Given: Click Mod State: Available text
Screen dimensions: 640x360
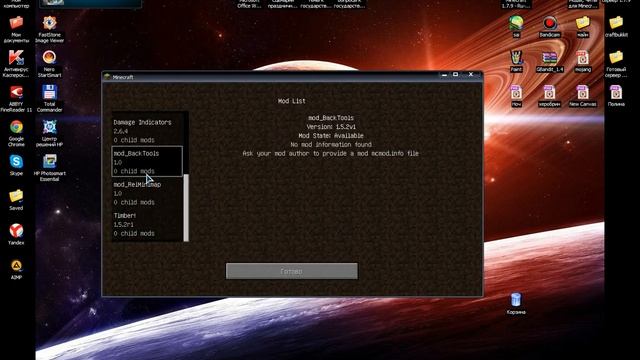Looking at the screenshot, I should point(331,136).
